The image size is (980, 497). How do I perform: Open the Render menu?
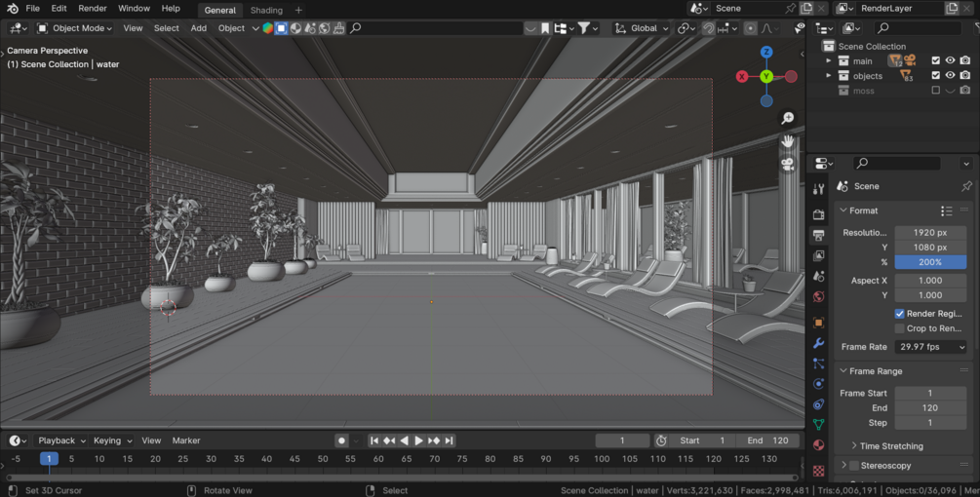[93, 8]
